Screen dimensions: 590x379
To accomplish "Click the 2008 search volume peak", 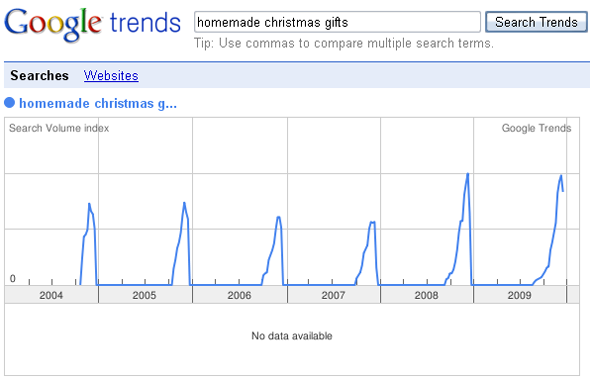I will point(468,174).
